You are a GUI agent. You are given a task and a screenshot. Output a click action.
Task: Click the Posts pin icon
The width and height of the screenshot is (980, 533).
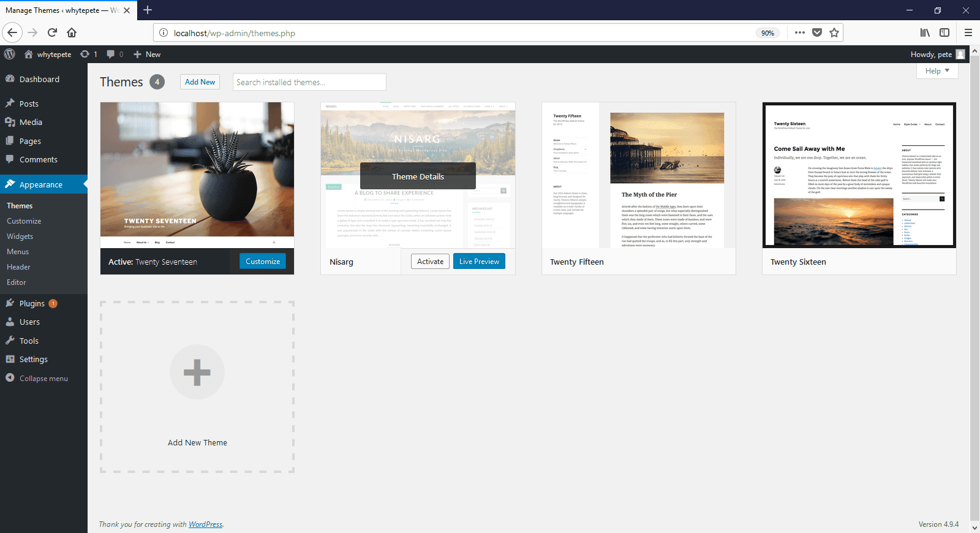tap(10, 104)
